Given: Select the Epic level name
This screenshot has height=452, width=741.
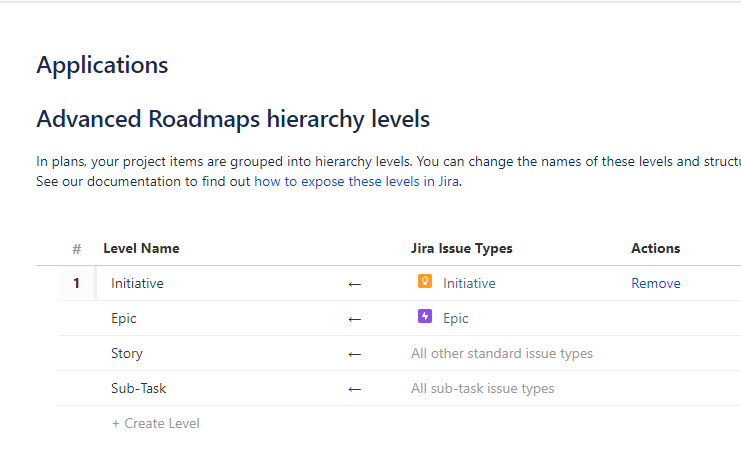Looking at the screenshot, I should coord(123,318).
